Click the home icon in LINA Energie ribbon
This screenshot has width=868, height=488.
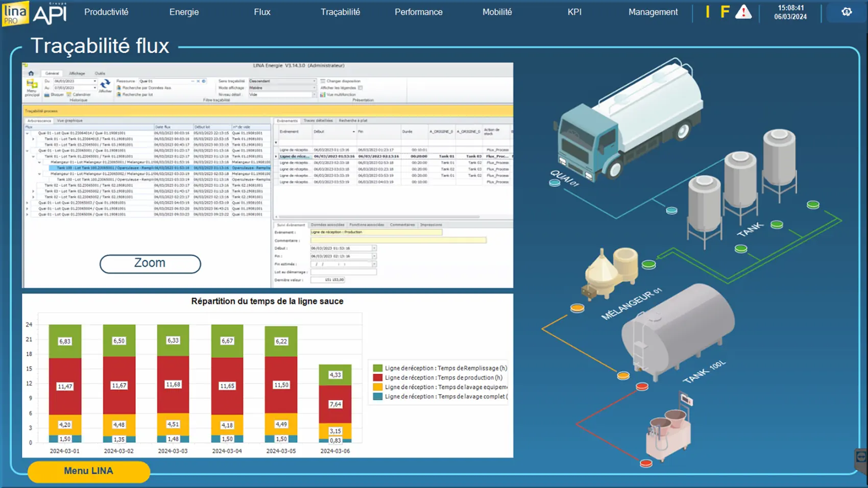point(31,74)
